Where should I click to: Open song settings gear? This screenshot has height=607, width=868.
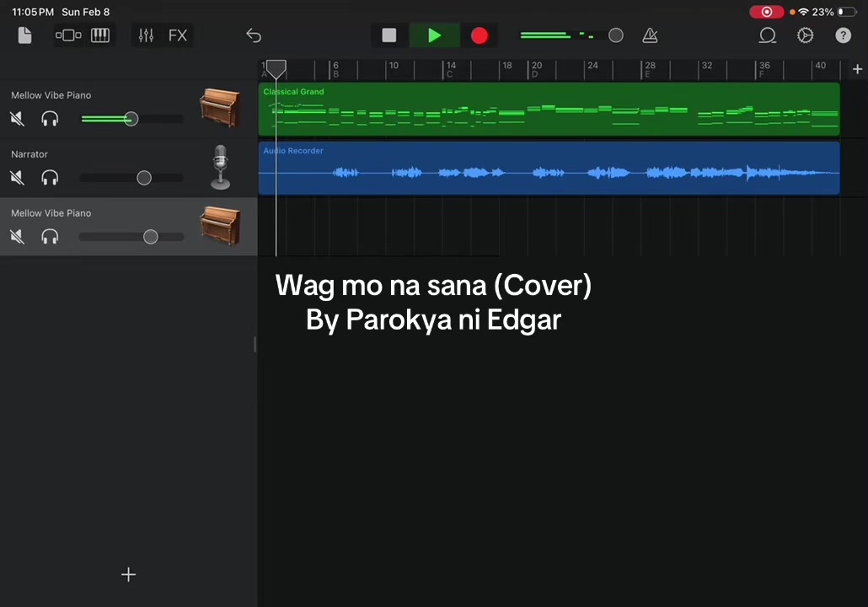click(x=805, y=35)
